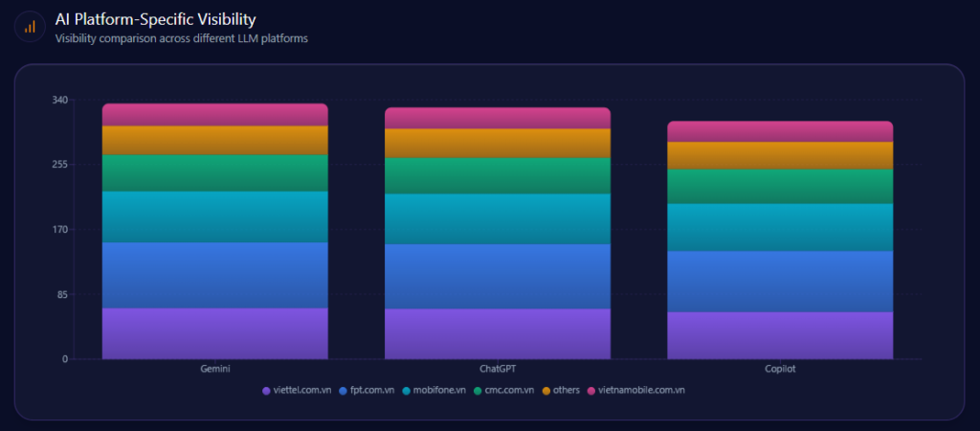Click the orange others segment in the ChatGPT bar

[498, 143]
